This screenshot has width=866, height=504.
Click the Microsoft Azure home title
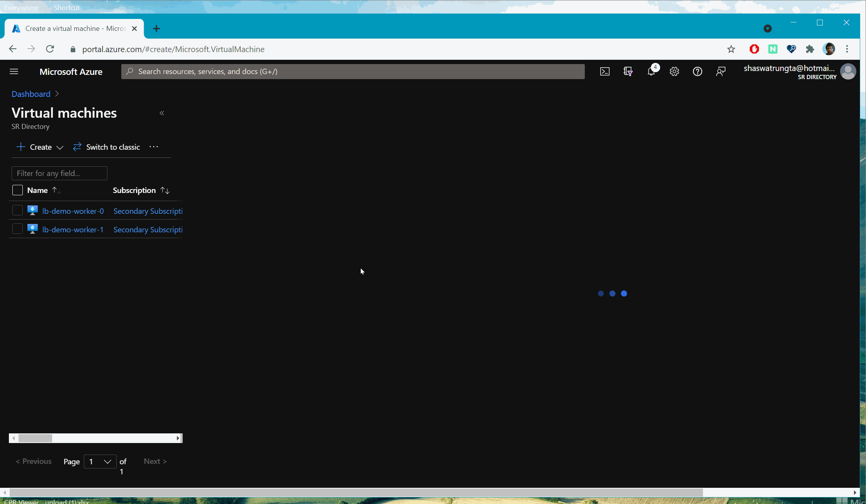tap(71, 72)
